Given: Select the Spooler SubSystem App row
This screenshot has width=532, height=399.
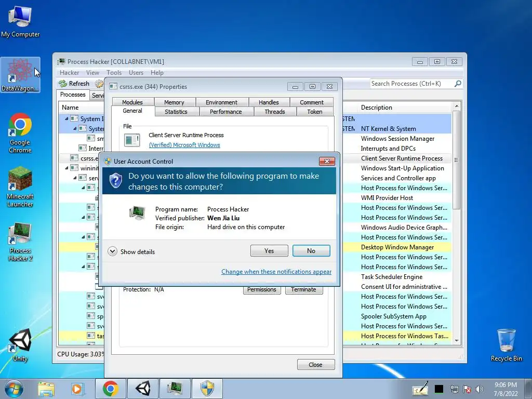Looking at the screenshot, I should [397, 316].
